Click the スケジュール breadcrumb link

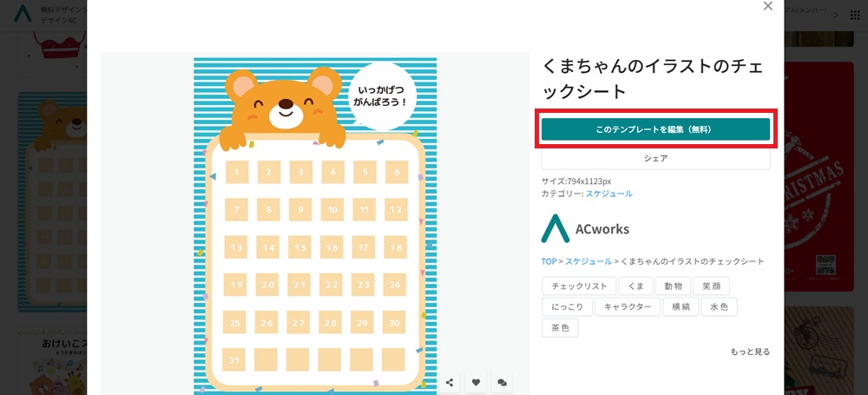[589, 261]
